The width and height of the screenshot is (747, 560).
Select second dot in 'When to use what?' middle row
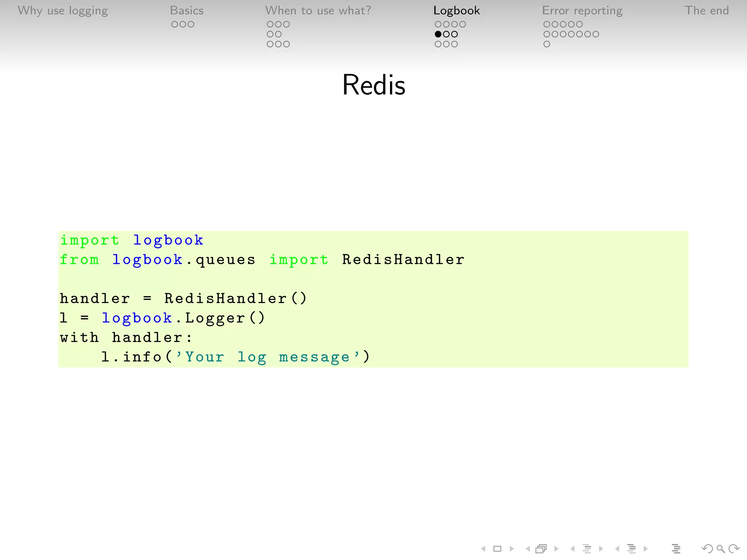(278, 34)
